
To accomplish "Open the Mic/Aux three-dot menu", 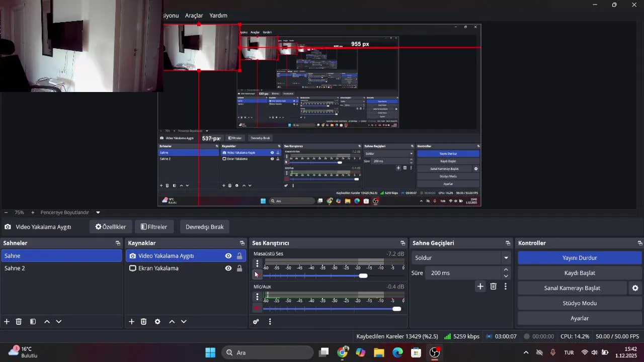I will coord(257,297).
